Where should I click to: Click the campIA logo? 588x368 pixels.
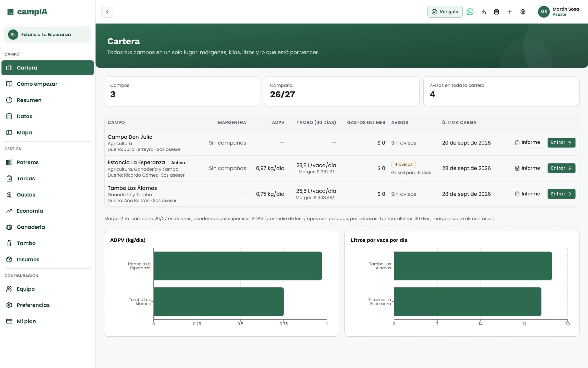(x=27, y=12)
